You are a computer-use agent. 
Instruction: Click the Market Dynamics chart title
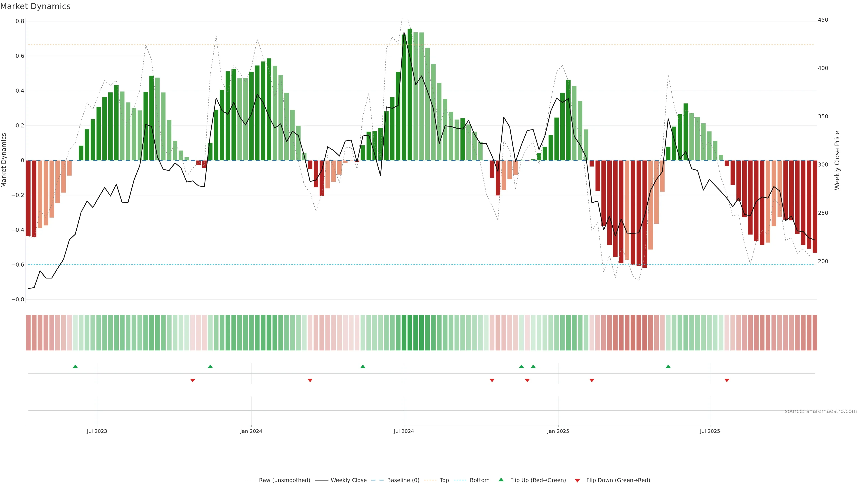35,6
